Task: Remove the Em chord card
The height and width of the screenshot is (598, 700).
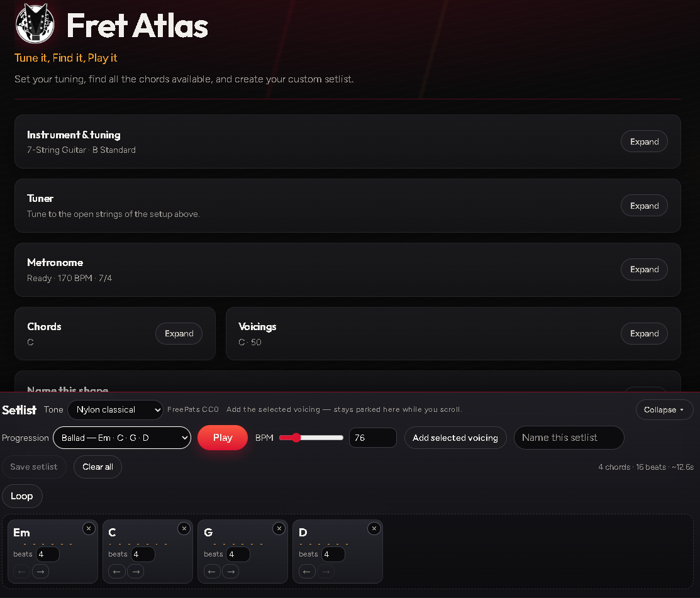Action: point(89,528)
